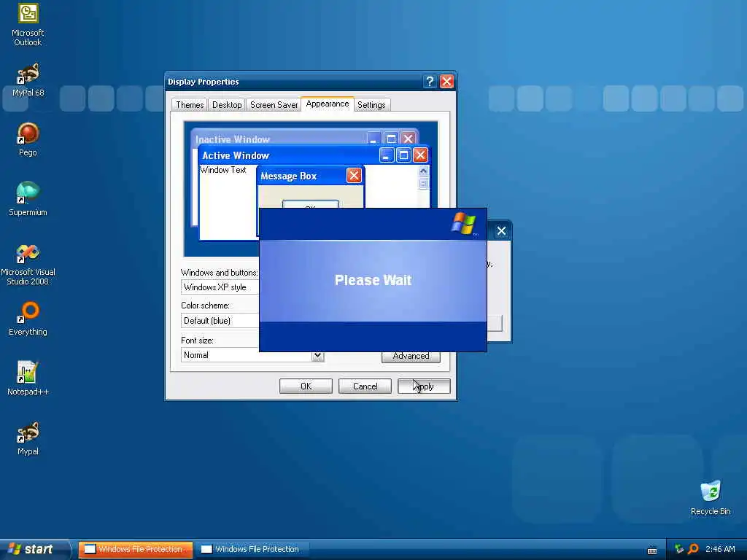Image resolution: width=747 pixels, height=560 pixels.
Task: Click the Apply button
Action: 424,386
